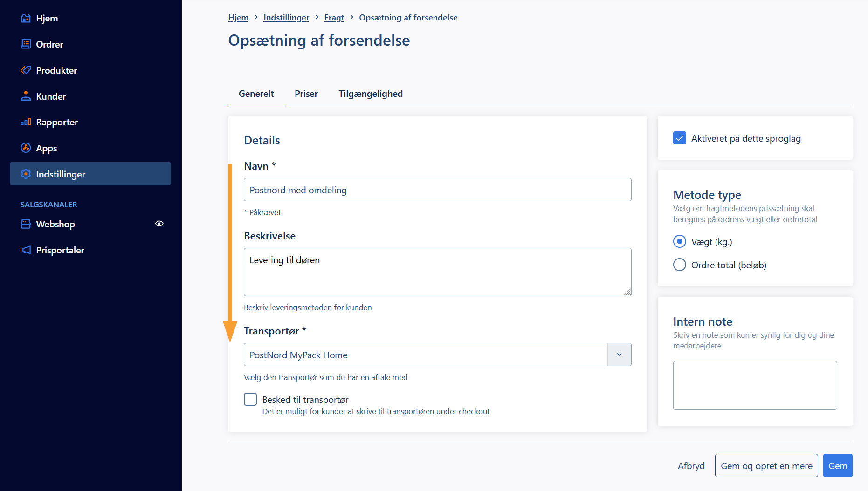
Task: Click the Apps icon in sidebar
Action: click(x=26, y=148)
